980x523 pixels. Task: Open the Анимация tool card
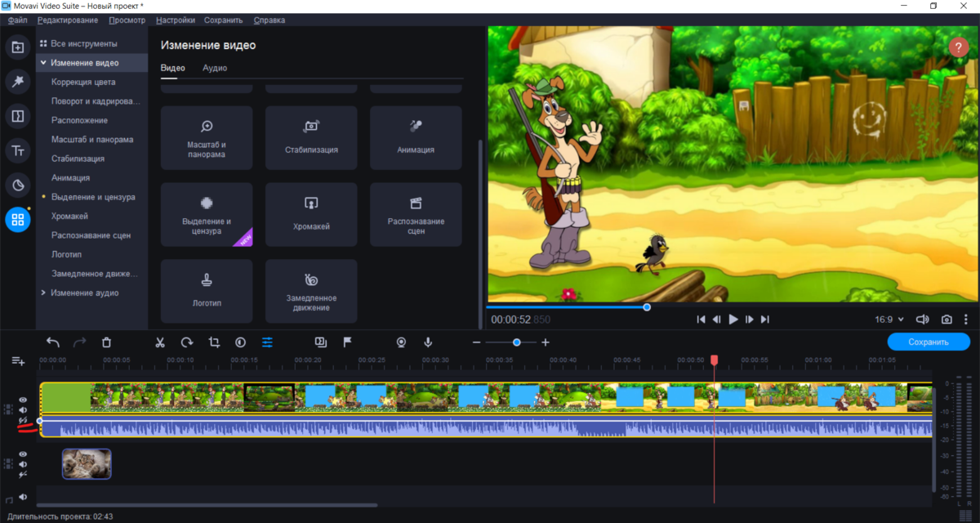(x=416, y=137)
